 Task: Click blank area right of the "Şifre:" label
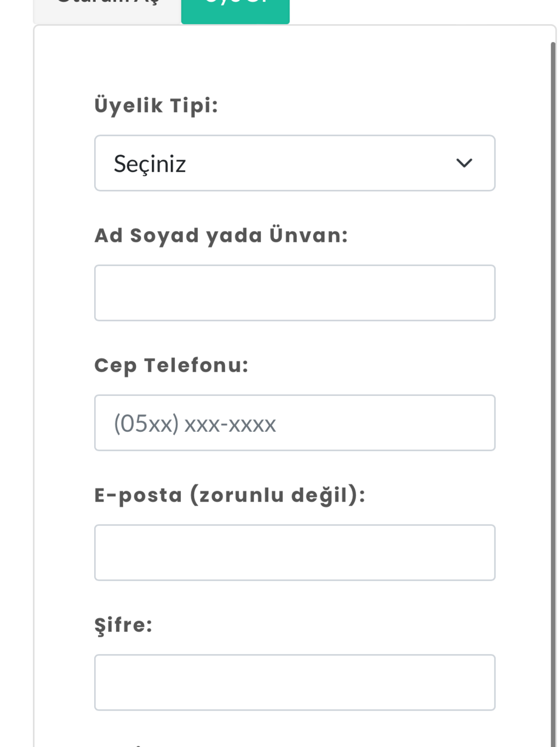(x=336, y=625)
